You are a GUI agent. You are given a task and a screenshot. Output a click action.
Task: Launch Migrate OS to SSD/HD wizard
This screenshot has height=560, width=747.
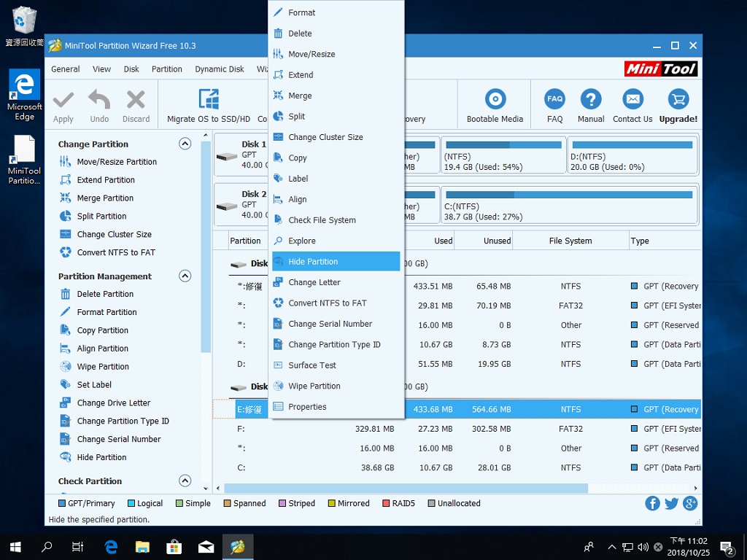click(208, 106)
